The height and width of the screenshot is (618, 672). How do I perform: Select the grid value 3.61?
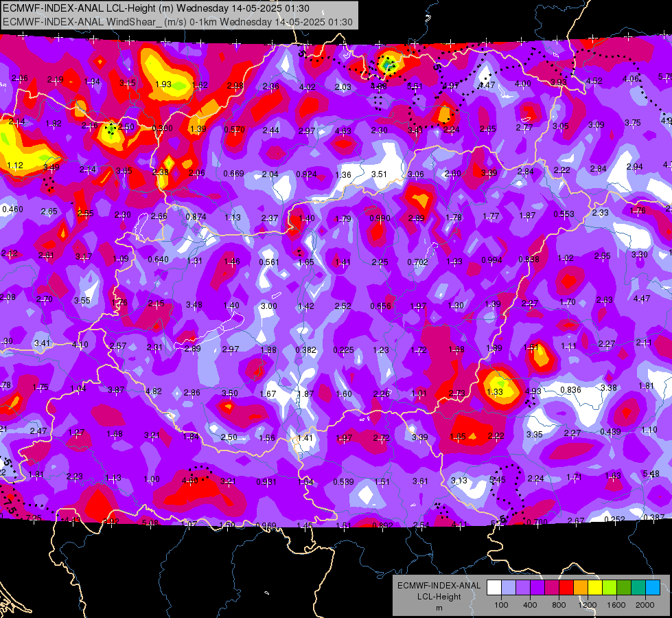pyautogui.click(x=420, y=481)
